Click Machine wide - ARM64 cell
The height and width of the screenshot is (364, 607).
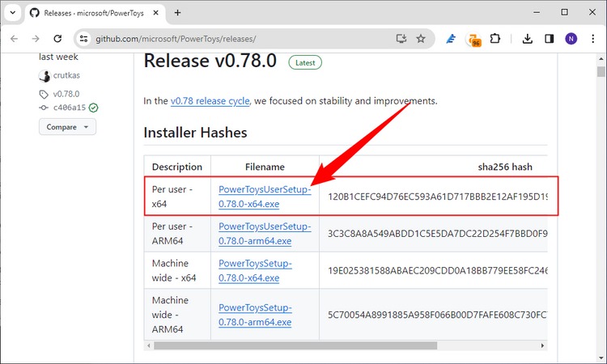[177, 315]
